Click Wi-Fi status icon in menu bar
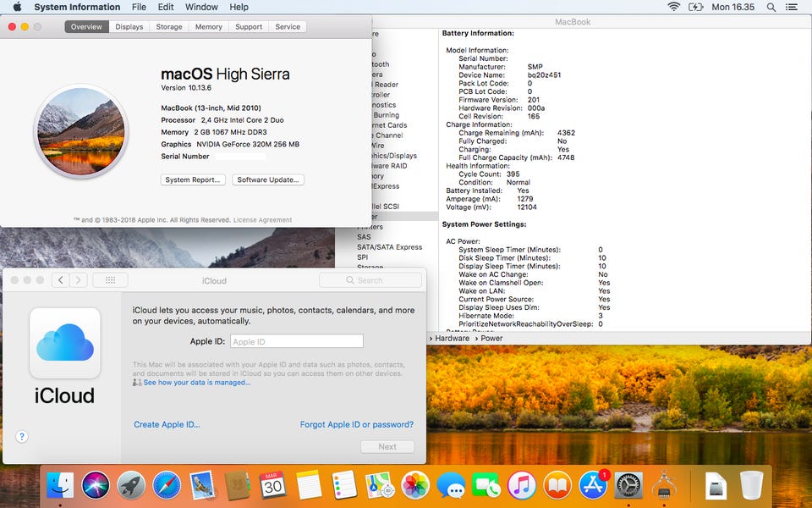This screenshot has width=812, height=508. [x=674, y=7]
